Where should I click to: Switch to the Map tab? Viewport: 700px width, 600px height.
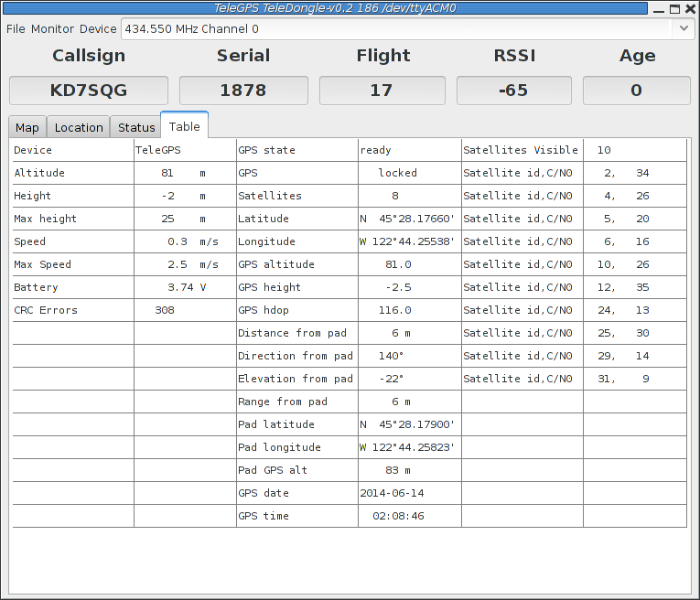27,127
